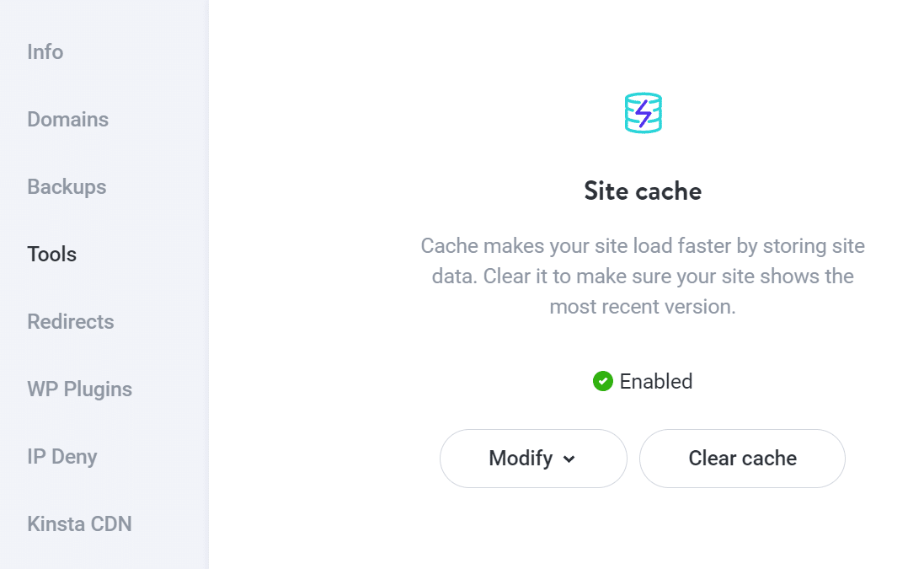The image size is (924, 569).
Task: Navigate to the IP Deny page
Action: pos(63,456)
